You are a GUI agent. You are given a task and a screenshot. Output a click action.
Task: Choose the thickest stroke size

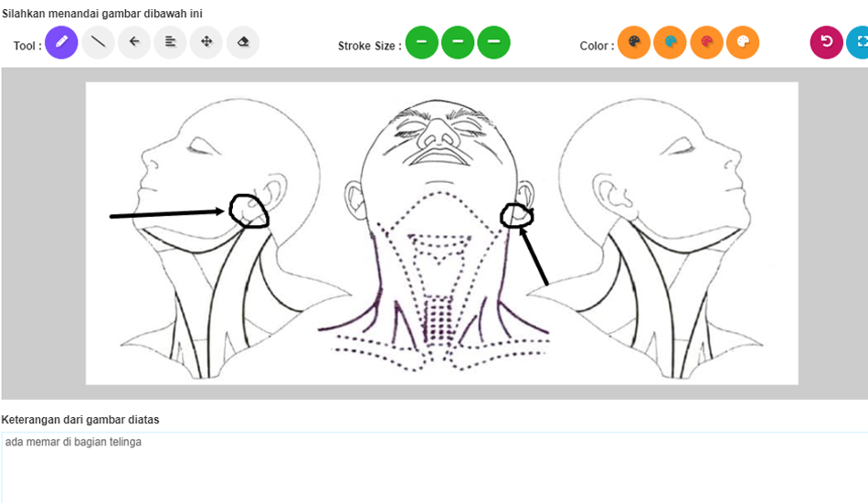click(493, 42)
